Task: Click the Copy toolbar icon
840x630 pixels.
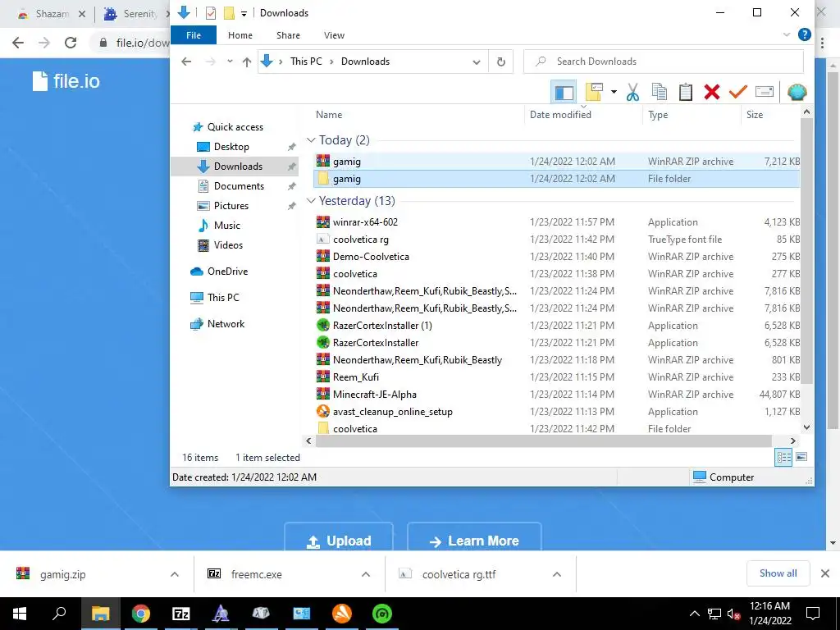Action: tap(659, 92)
